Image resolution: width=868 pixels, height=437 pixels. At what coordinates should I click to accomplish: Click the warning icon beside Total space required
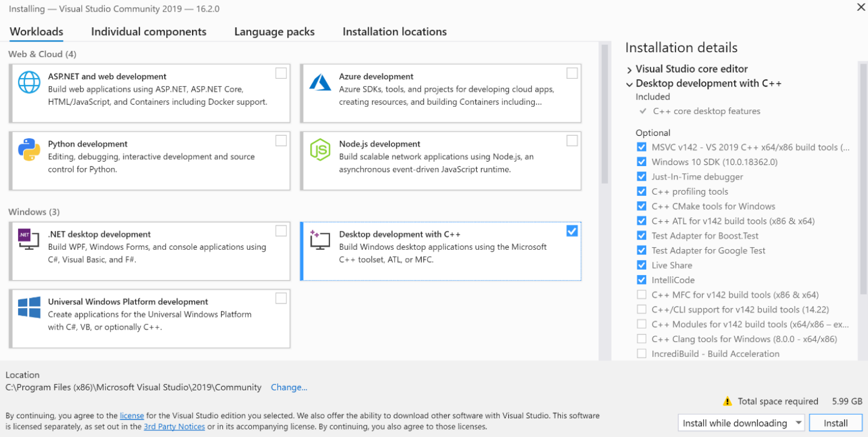(x=727, y=401)
